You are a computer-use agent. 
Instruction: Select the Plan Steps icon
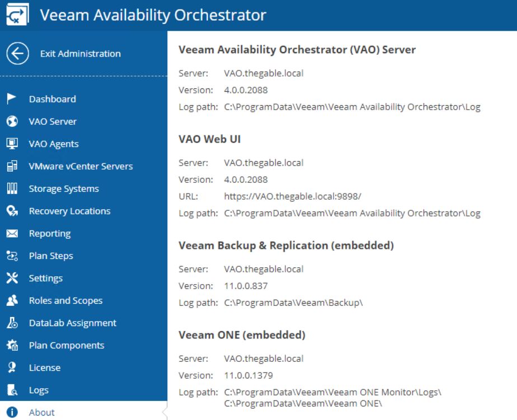click(x=12, y=256)
